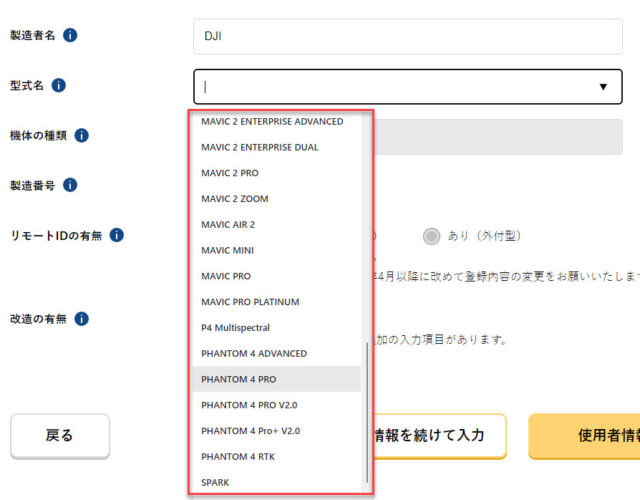Choose MAVIC 2 ENTERPRISE DUAL option

click(276, 147)
